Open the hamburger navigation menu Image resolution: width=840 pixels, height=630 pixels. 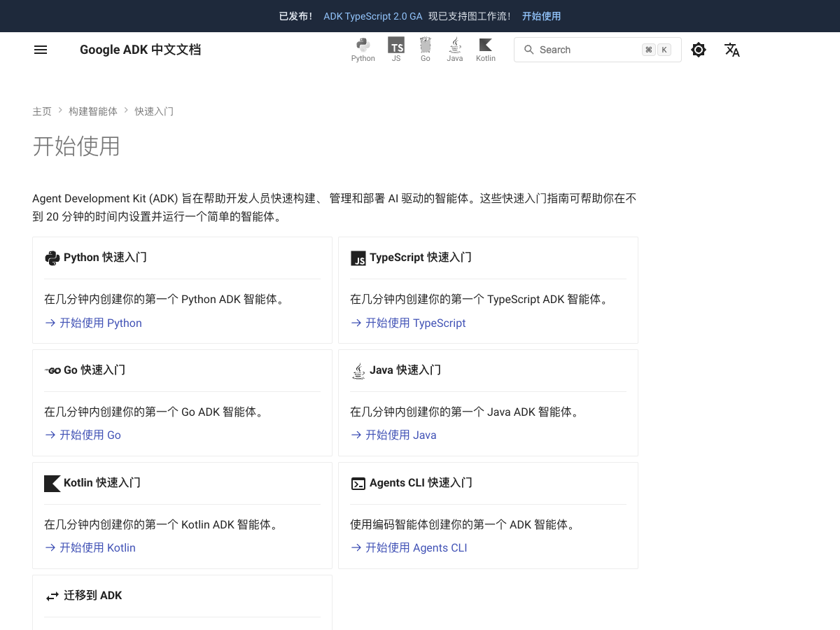pyautogui.click(x=41, y=50)
